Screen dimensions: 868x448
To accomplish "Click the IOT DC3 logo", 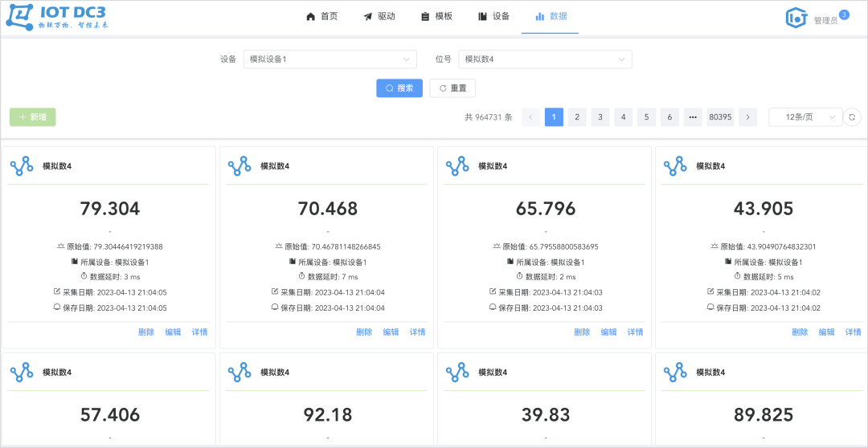I will pyautogui.click(x=57, y=17).
